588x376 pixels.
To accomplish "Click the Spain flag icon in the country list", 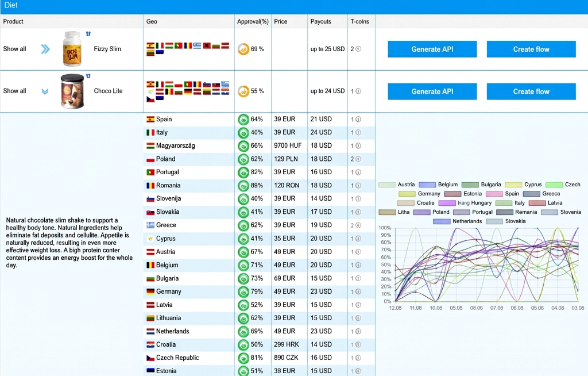I will tap(150, 120).
